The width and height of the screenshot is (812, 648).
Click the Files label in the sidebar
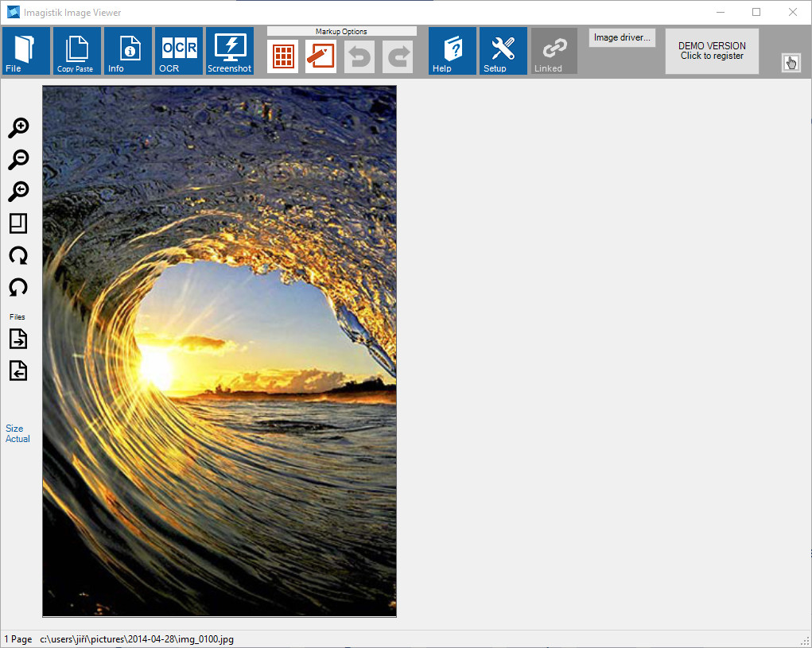(x=17, y=316)
